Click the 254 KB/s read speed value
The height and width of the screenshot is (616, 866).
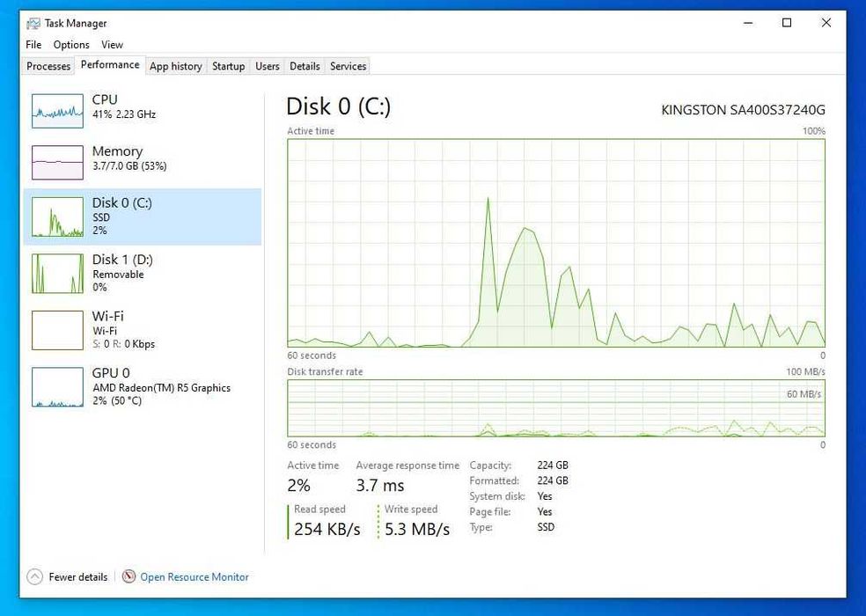coord(327,529)
